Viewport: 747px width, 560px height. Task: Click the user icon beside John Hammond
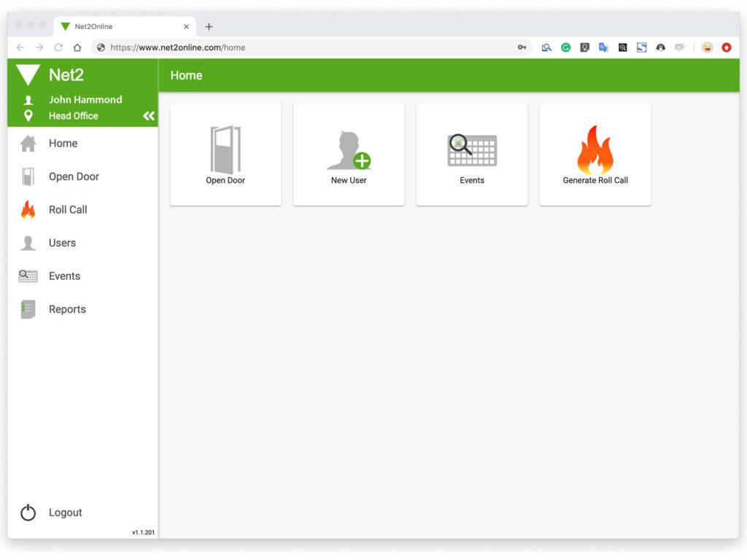[x=28, y=99]
